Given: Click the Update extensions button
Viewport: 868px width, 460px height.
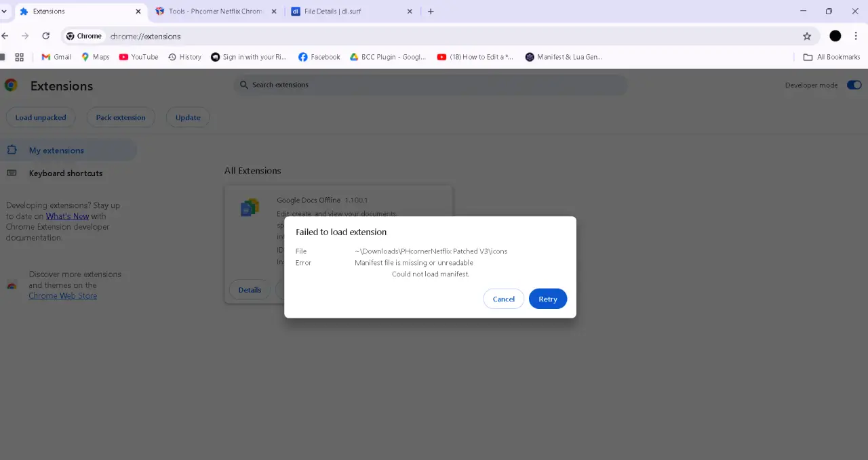Looking at the screenshot, I should coord(188,117).
